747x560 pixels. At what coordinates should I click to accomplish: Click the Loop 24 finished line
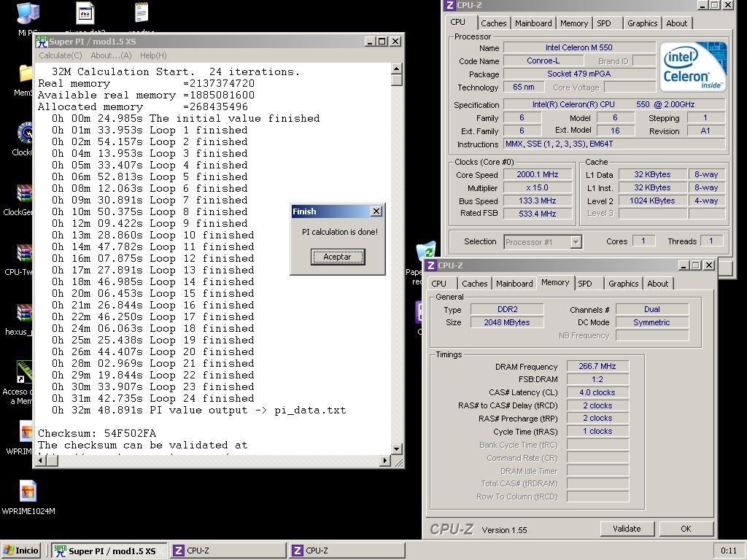click(152, 399)
